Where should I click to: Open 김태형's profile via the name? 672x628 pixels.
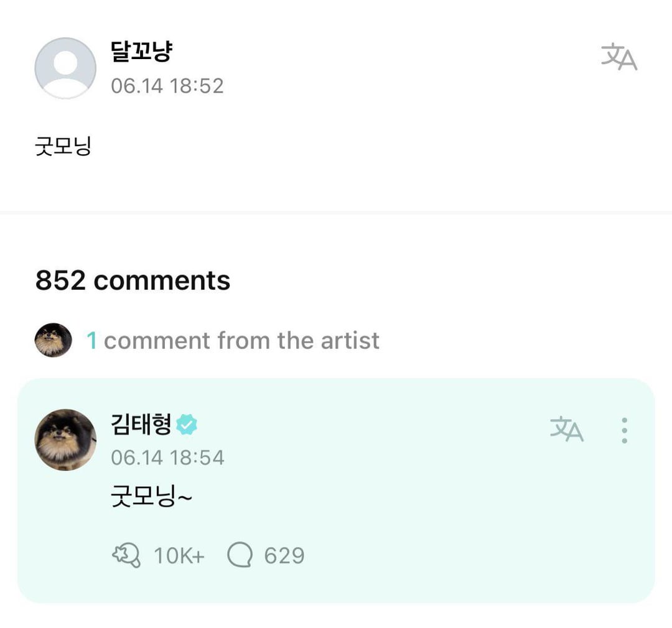point(141,425)
